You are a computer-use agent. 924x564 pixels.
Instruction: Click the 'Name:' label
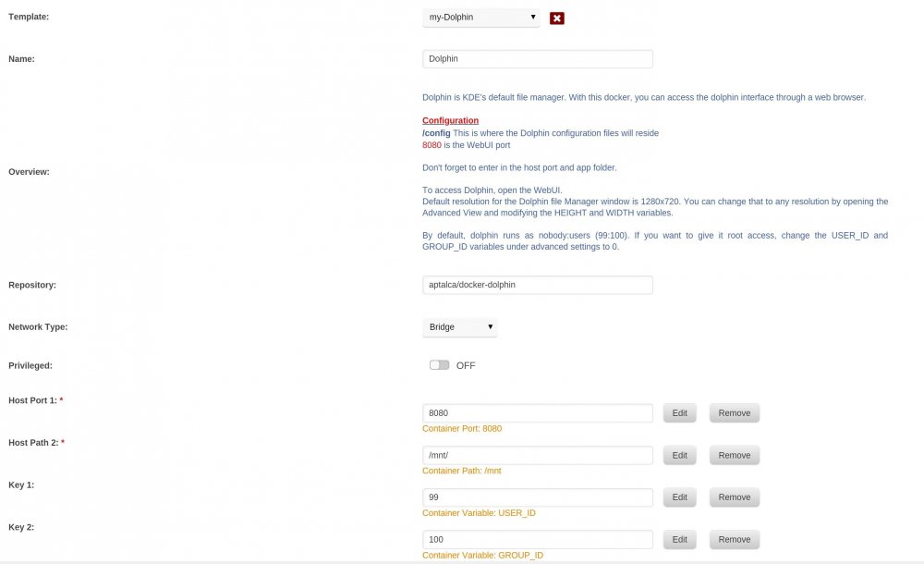click(x=21, y=59)
